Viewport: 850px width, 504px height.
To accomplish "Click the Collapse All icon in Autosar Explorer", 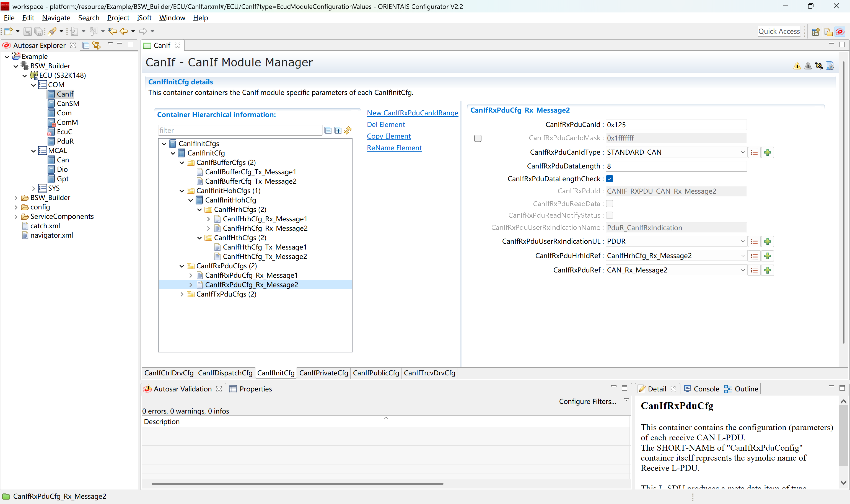I will click(x=86, y=45).
